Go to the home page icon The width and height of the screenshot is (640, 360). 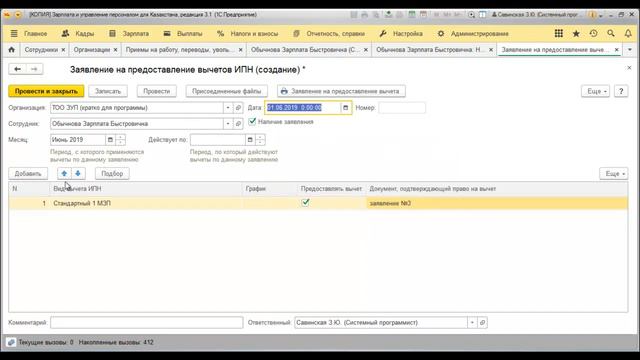(11, 49)
